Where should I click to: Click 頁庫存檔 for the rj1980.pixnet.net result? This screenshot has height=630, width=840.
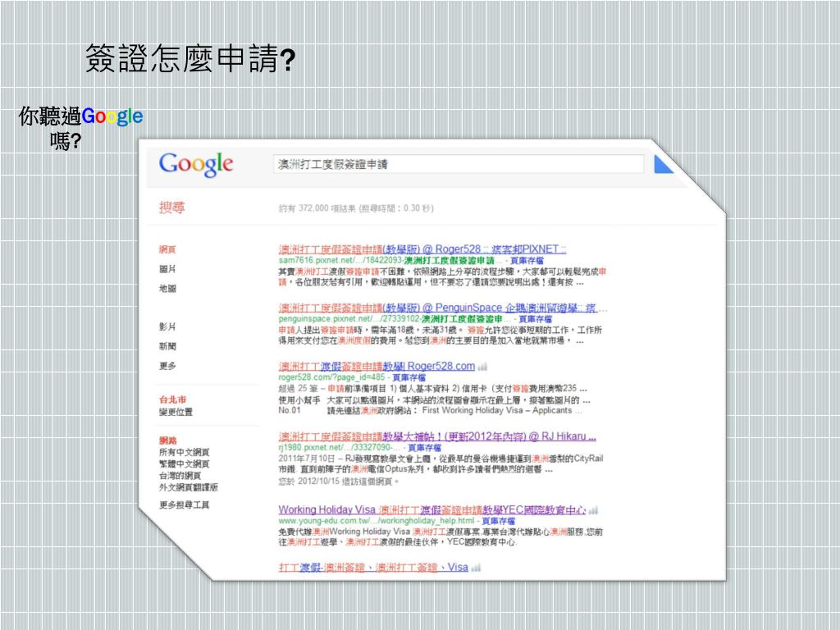tap(424, 447)
